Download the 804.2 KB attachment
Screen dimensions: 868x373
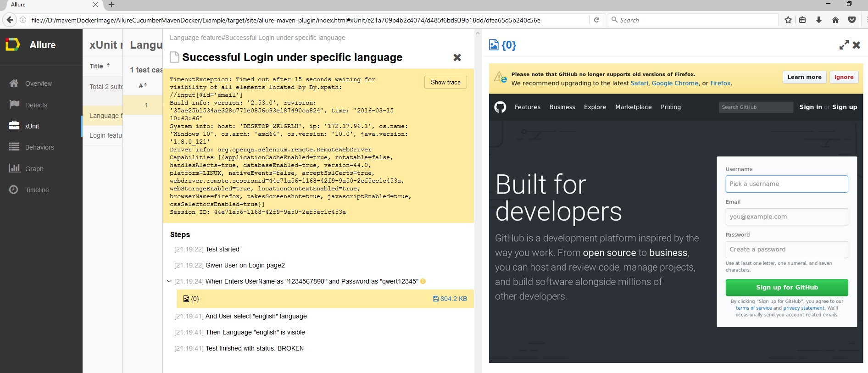(x=450, y=299)
